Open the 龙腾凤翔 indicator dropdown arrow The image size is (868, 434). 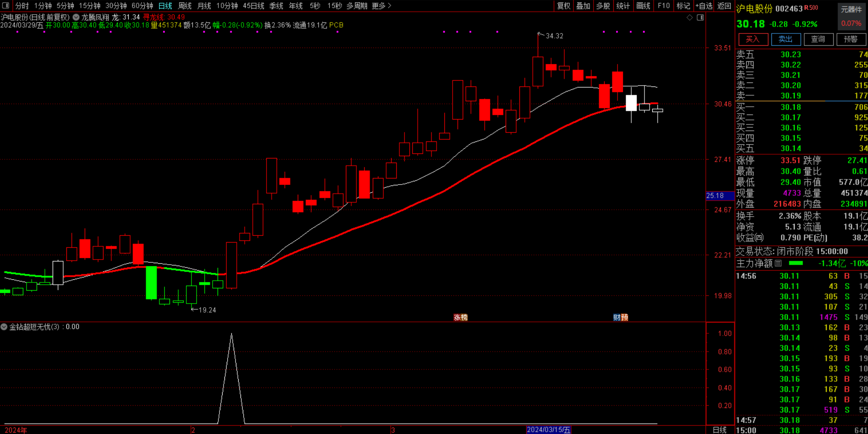point(76,17)
